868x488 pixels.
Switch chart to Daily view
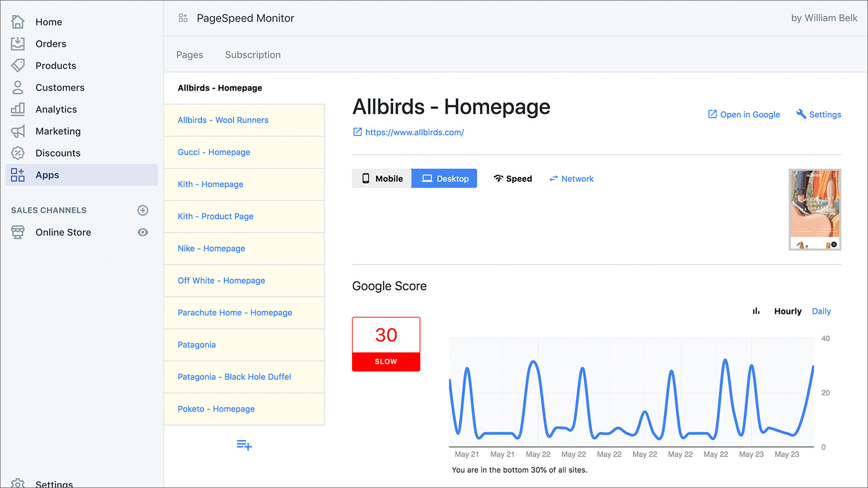(821, 311)
